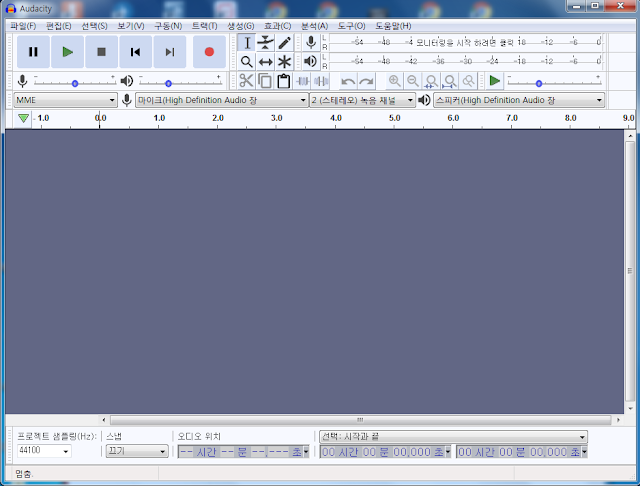Click the vertical scrollbar down arrow
Image resolution: width=640 pixels, height=486 pixels.
pyautogui.click(x=630, y=408)
